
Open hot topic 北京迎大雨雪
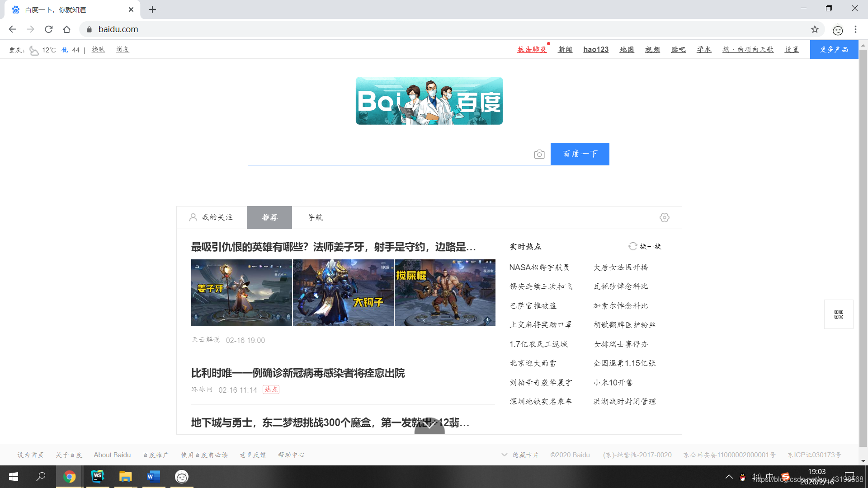[x=533, y=363]
